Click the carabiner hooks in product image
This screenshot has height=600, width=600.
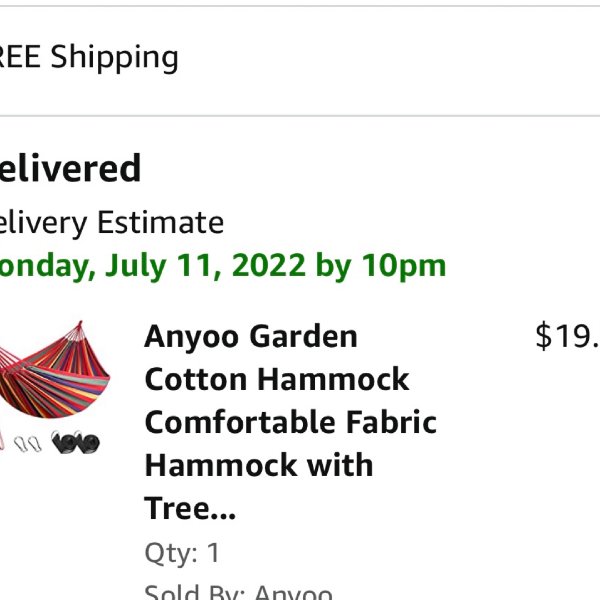[28, 444]
